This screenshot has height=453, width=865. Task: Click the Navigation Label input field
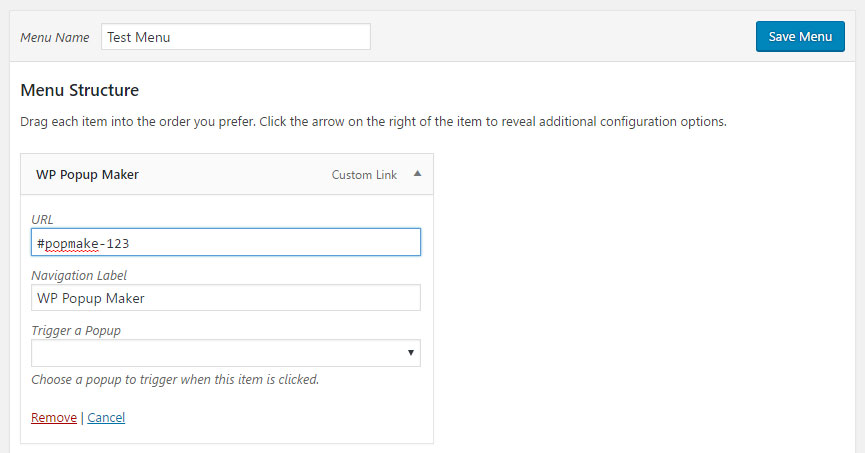tap(226, 298)
